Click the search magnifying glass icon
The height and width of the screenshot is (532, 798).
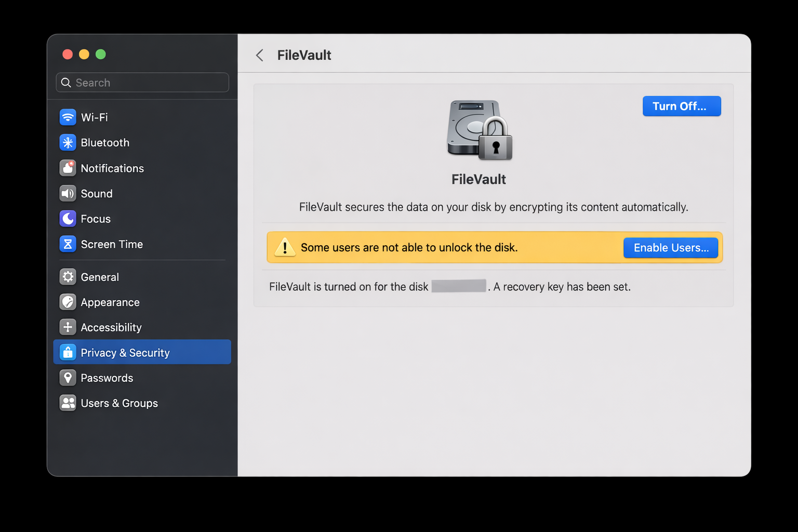pos(66,83)
